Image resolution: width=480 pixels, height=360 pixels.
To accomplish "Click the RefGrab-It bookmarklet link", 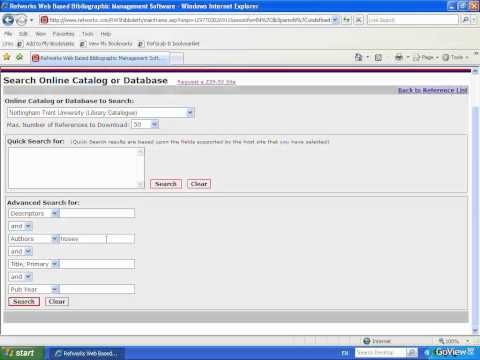I will [169, 44].
